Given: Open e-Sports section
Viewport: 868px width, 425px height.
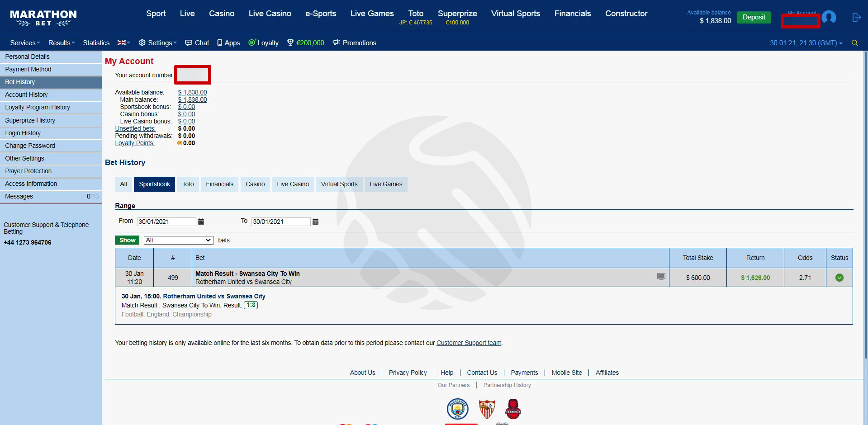Looking at the screenshot, I should point(321,14).
